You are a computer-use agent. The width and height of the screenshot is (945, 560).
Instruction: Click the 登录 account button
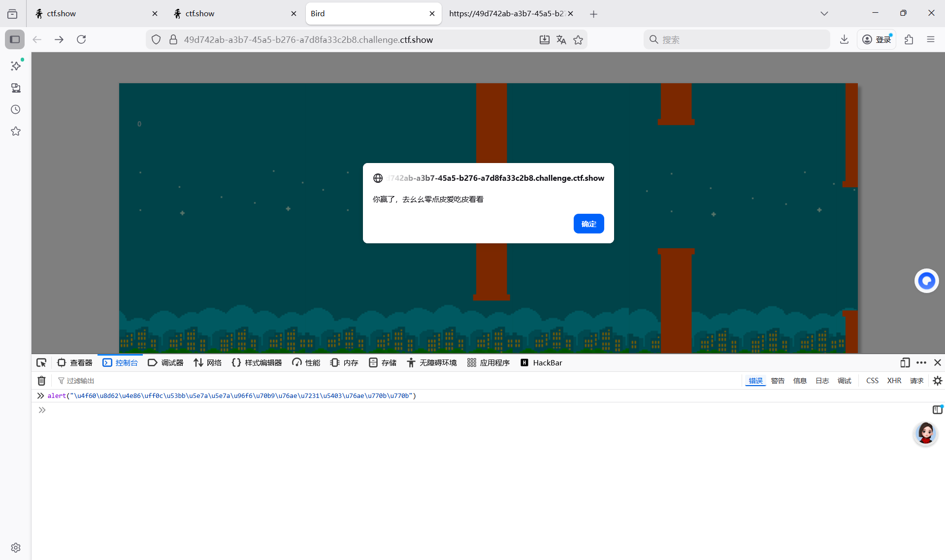pos(877,39)
